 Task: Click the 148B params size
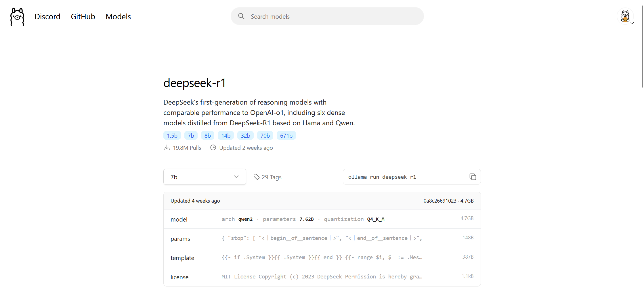pos(468,237)
